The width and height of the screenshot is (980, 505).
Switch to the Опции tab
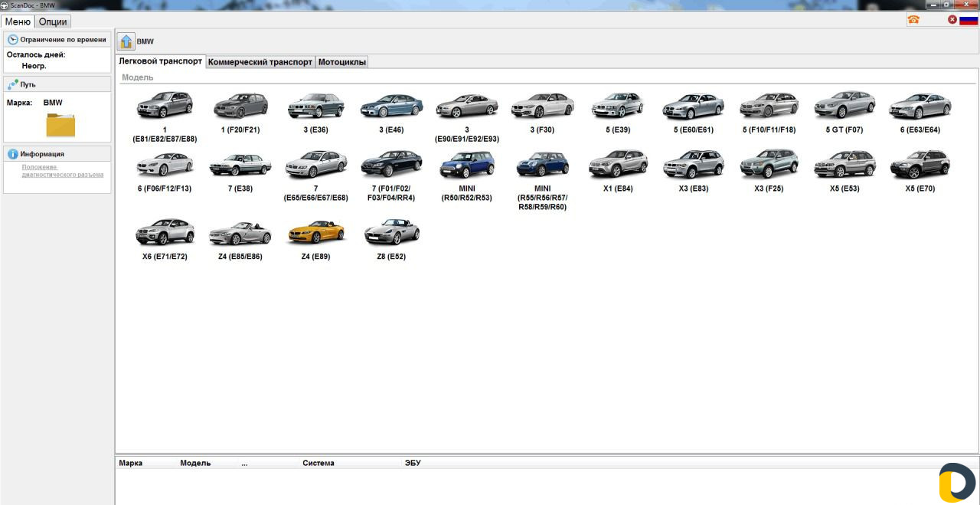click(x=53, y=21)
